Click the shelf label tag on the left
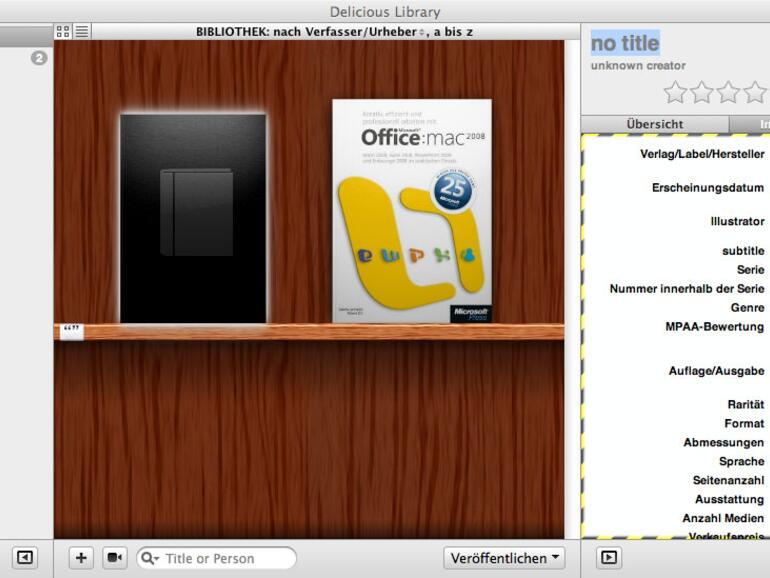Image resolution: width=770 pixels, height=578 pixels. pyautogui.click(x=72, y=331)
